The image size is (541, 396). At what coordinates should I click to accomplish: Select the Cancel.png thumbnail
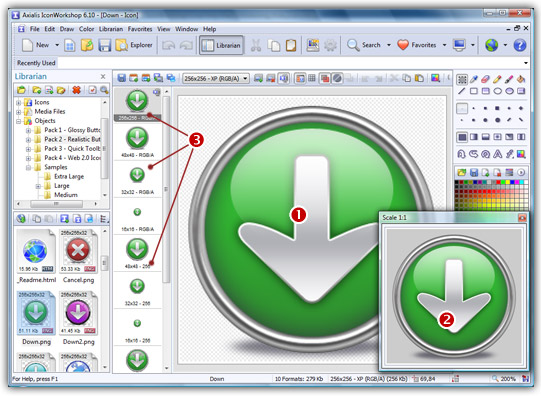[x=78, y=256]
